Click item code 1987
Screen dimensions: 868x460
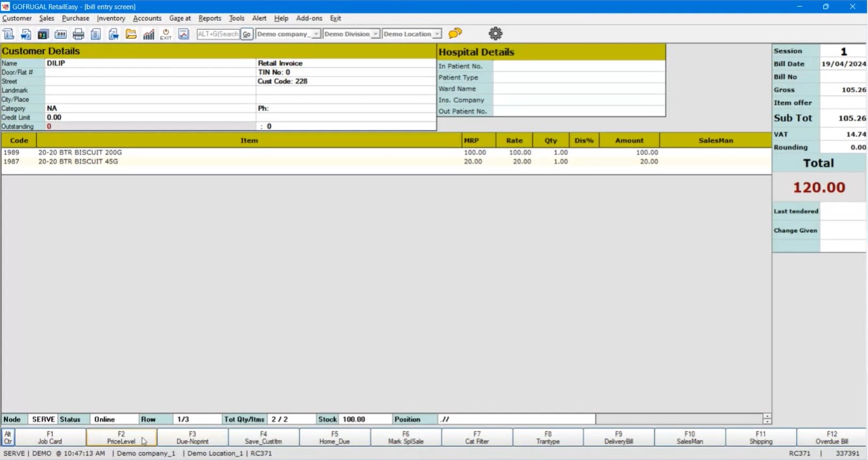pyautogui.click(x=11, y=162)
